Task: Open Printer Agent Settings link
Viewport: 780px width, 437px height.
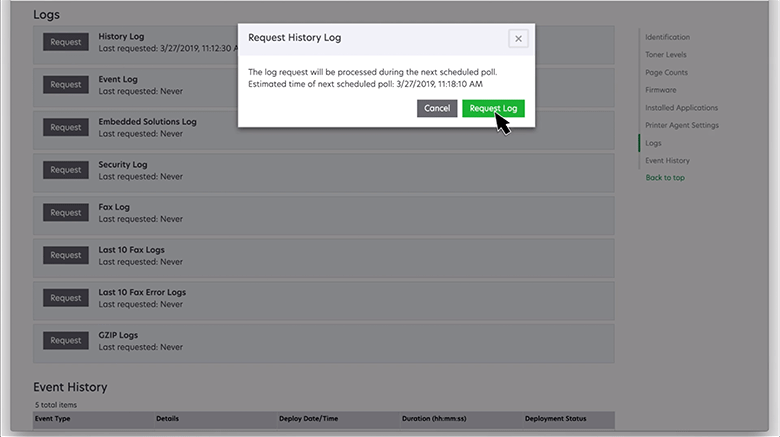Action: (682, 125)
